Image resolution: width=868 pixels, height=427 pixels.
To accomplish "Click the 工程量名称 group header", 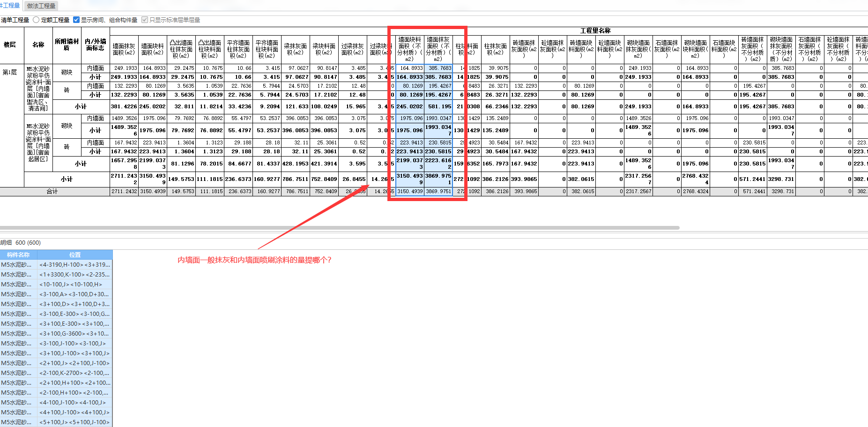I will (595, 31).
